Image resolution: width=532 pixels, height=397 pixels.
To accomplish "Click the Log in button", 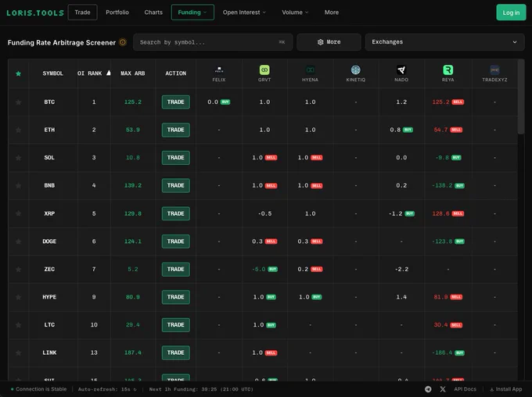I will point(511,13).
